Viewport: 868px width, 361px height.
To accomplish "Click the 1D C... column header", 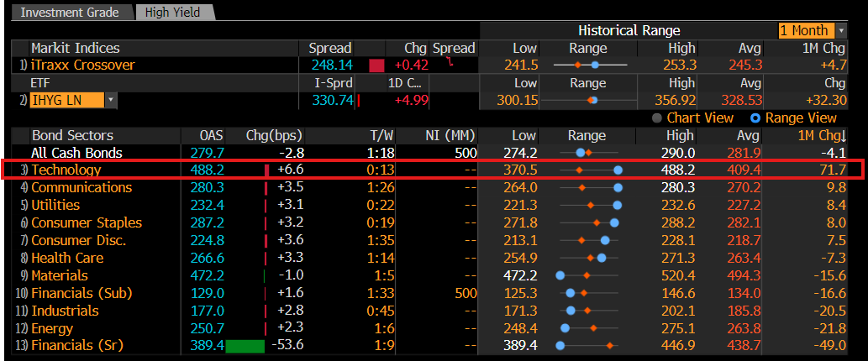I will coord(407,83).
